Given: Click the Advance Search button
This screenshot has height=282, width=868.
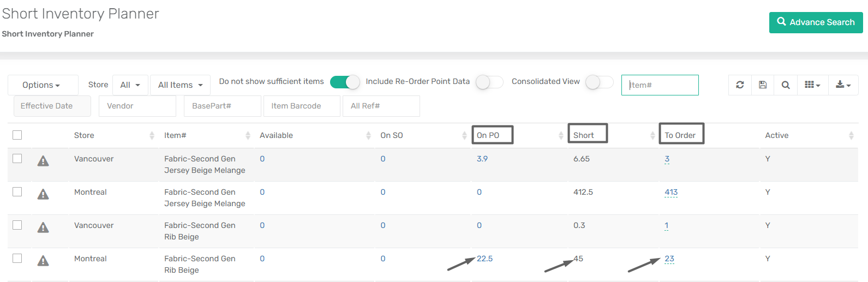Looking at the screenshot, I should 816,22.
